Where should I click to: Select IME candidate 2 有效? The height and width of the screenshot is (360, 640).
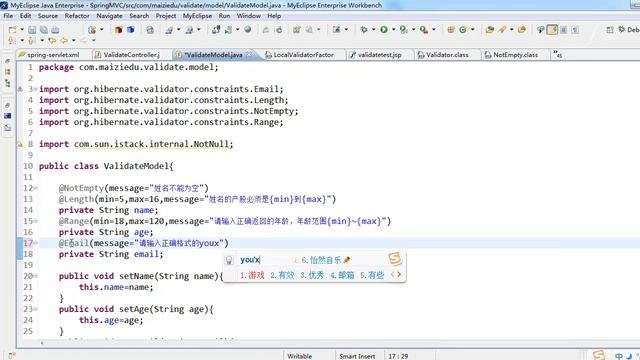click(x=282, y=275)
